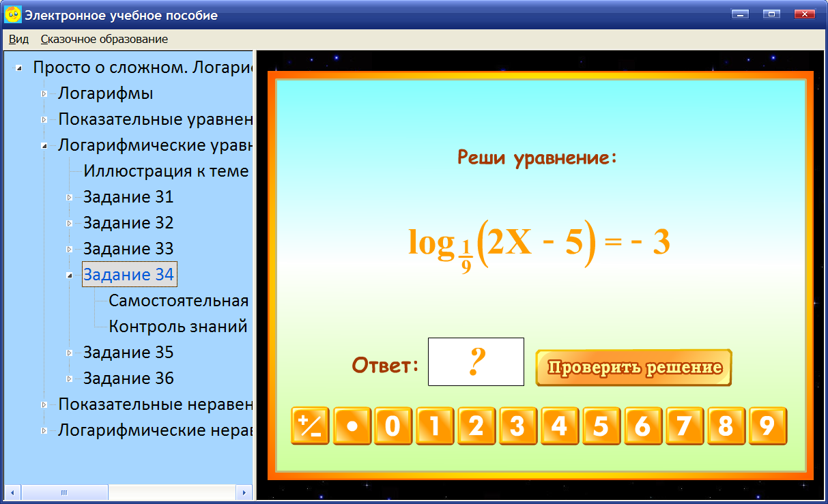828x504 pixels.
Task: Toggle the answer sign with the ± key
Action: point(309,426)
